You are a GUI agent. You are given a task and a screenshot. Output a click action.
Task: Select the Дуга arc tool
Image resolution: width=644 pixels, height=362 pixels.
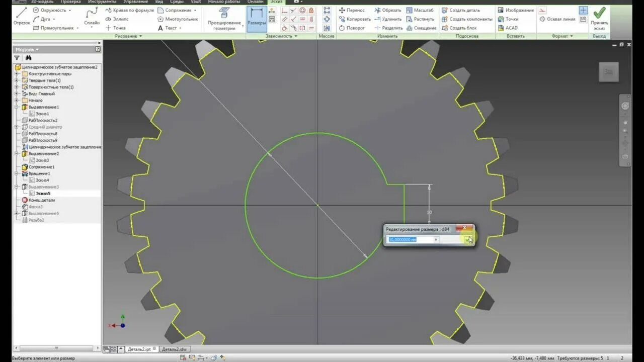(x=43, y=19)
